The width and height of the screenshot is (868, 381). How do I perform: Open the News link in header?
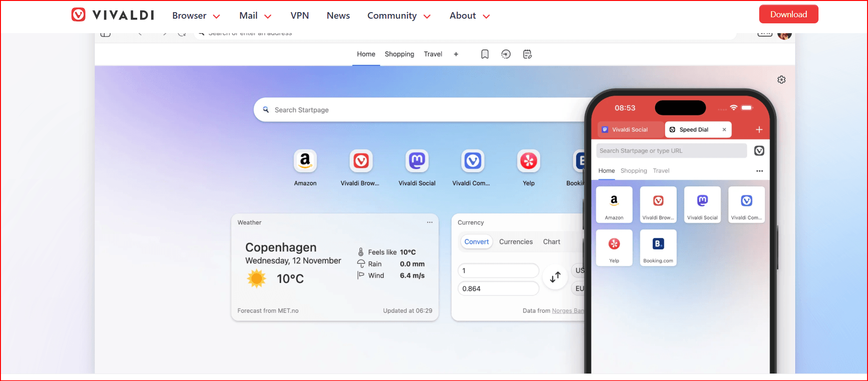tap(338, 16)
